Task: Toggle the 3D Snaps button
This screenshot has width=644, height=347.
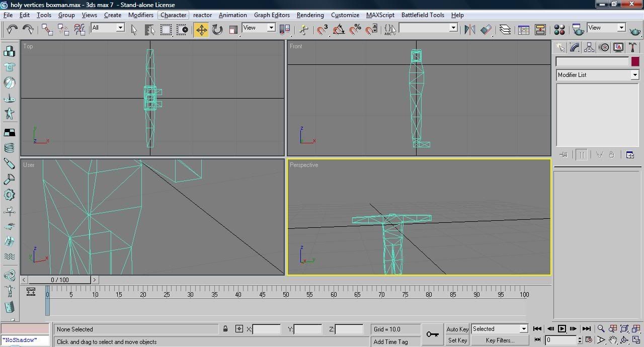Action: 322,30
